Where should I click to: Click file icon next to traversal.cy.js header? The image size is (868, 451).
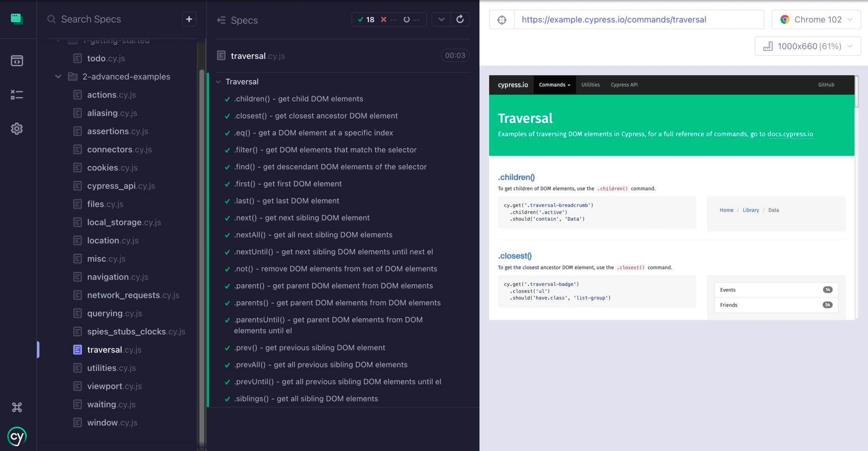(x=221, y=56)
